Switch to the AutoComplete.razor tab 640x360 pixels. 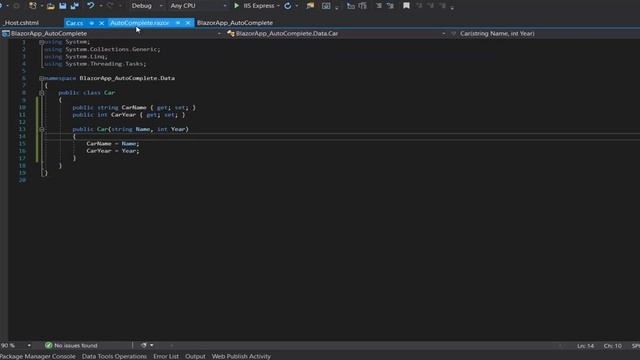pyautogui.click(x=140, y=23)
